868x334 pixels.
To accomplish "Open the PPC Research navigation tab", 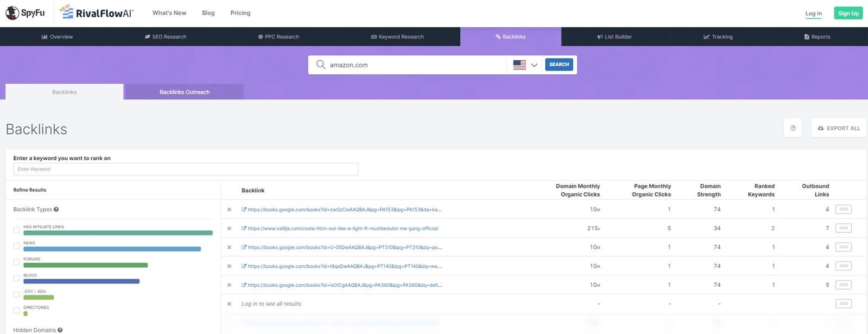I will [x=279, y=37].
